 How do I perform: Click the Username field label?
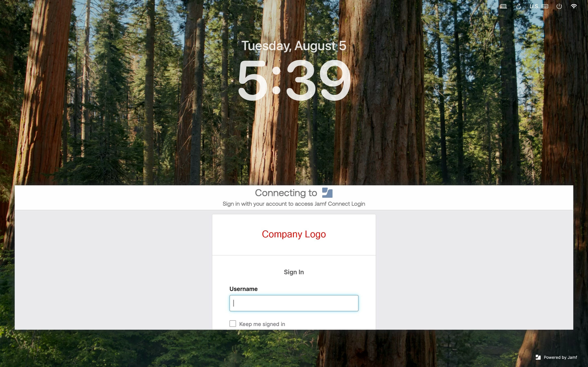pos(243,289)
